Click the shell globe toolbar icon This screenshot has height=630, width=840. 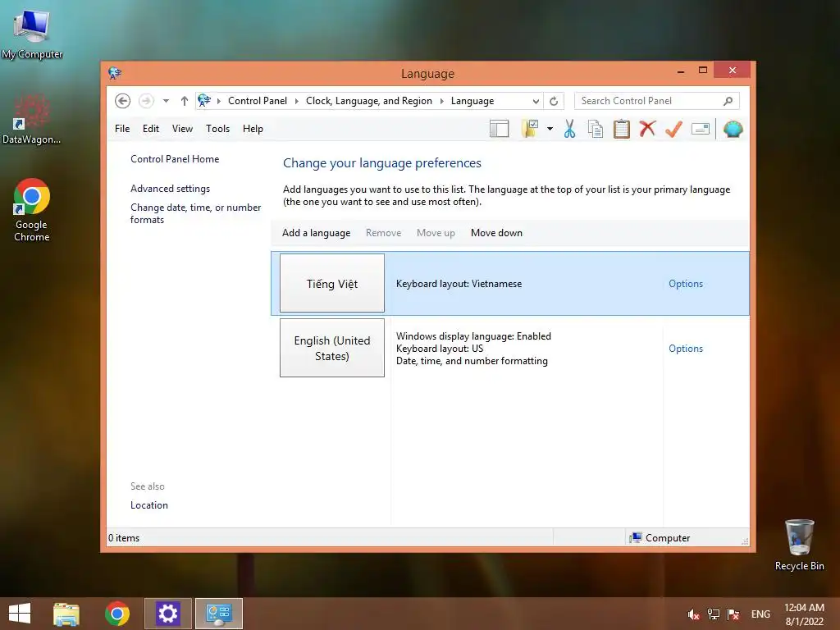coord(733,129)
